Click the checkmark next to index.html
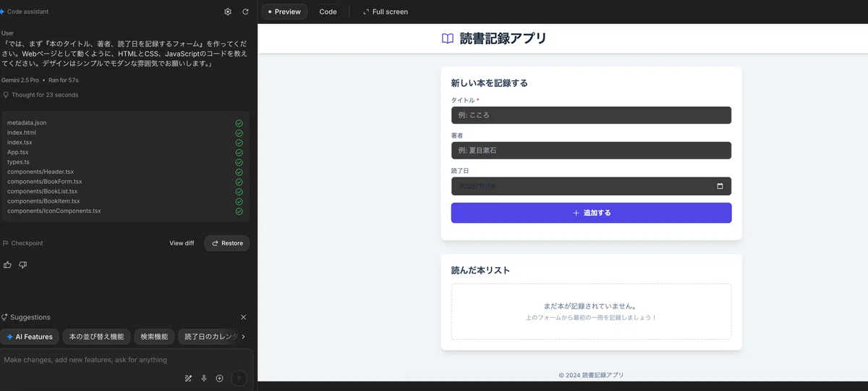The image size is (868, 391). pyautogui.click(x=239, y=133)
